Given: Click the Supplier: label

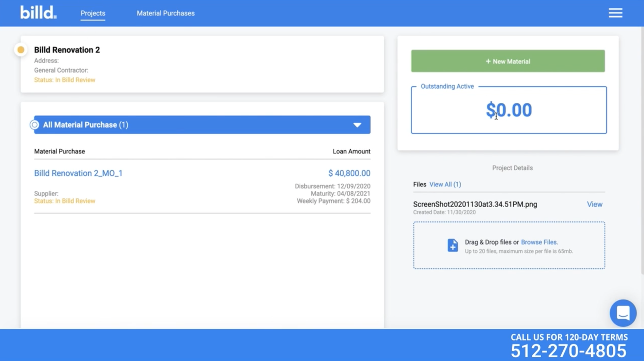Looking at the screenshot, I should click(x=46, y=194).
